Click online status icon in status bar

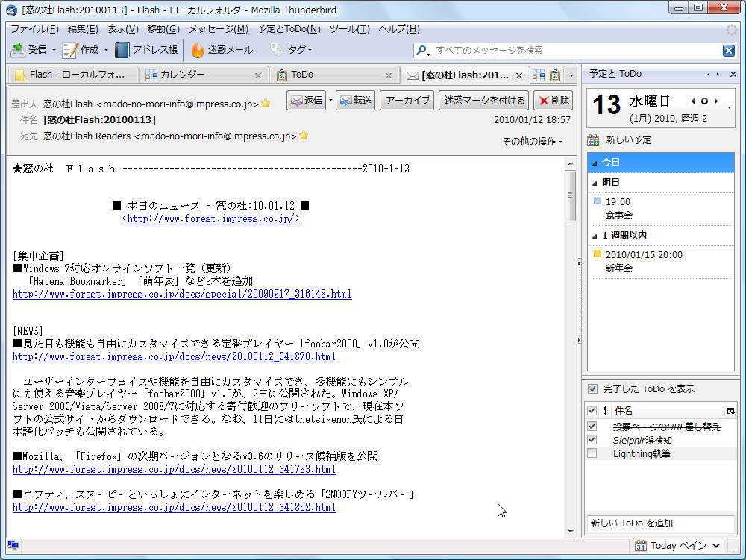pyautogui.click(x=13, y=545)
